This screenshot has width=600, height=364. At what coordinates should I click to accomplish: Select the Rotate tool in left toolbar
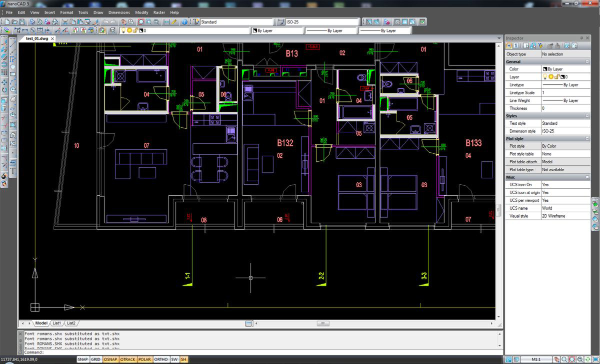4,90
